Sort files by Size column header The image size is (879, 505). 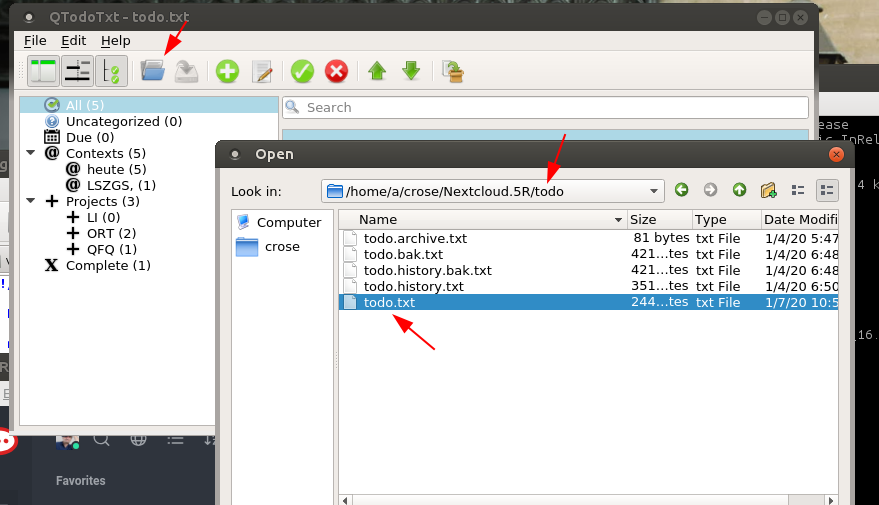(x=659, y=220)
